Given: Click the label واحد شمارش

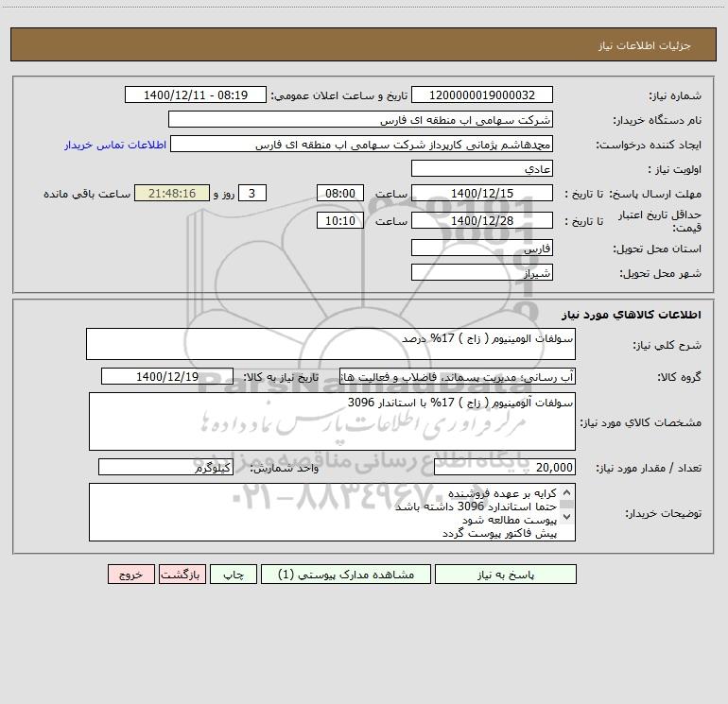Looking at the screenshot, I should click(285, 469).
